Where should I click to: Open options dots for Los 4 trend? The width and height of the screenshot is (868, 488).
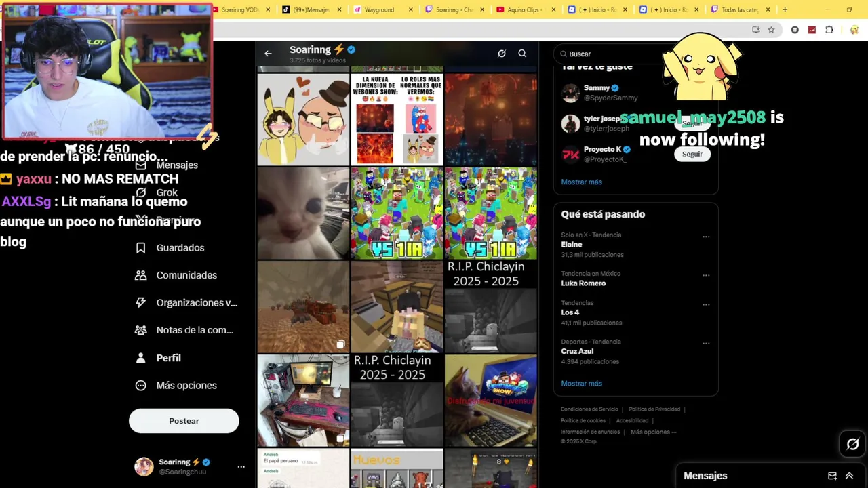[706, 304]
